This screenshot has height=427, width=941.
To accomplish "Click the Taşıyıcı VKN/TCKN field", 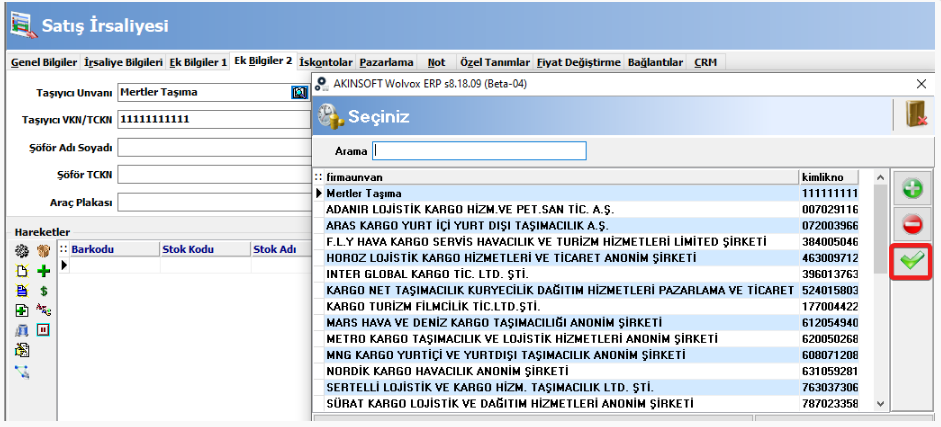I will 214,119.
